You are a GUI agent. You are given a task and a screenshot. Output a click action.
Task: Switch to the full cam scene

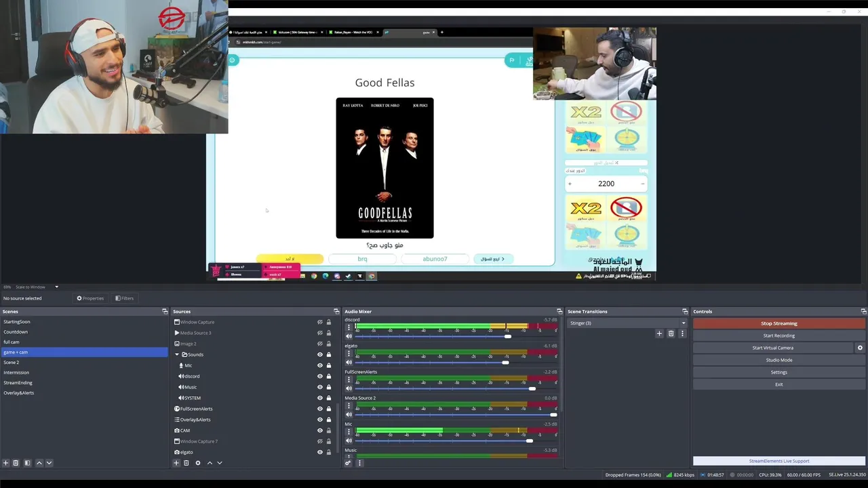[12, 342]
